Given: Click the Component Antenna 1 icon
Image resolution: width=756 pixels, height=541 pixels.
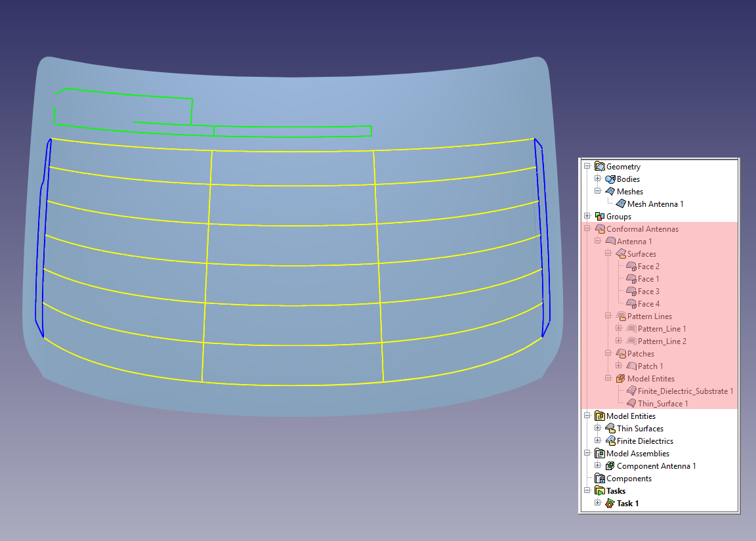Looking at the screenshot, I should (610, 466).
